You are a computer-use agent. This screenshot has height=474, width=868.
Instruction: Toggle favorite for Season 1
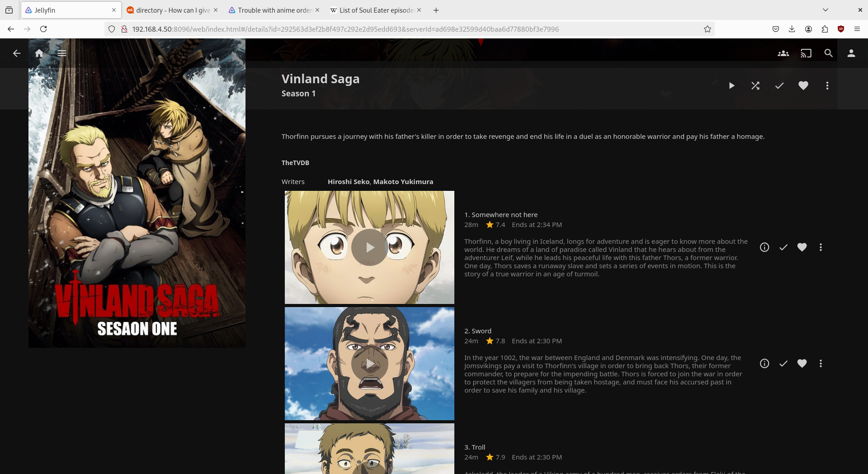[803, 85]
